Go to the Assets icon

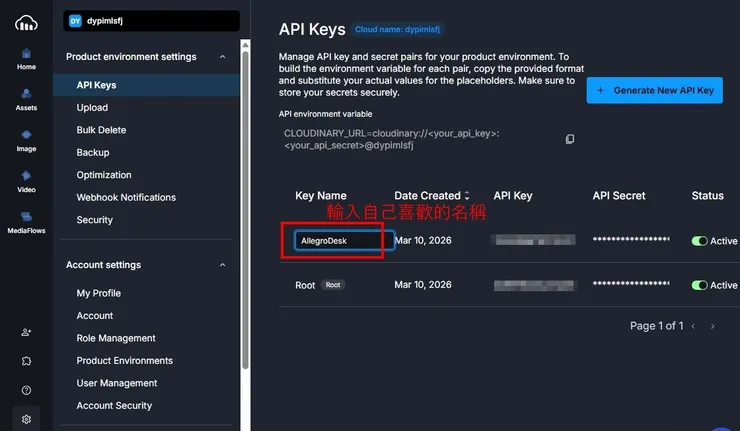pos(26,94)
